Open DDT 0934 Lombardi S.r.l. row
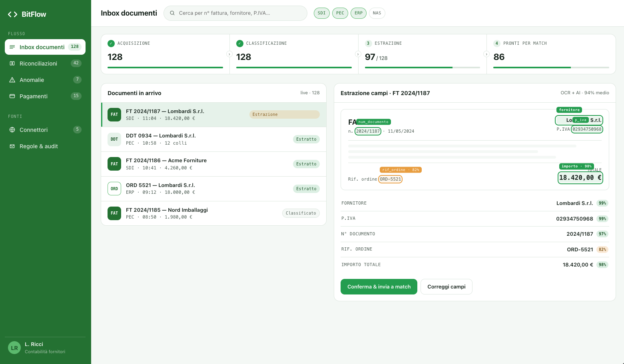Viewport: 624px width, 364px height. coord(214,139)
